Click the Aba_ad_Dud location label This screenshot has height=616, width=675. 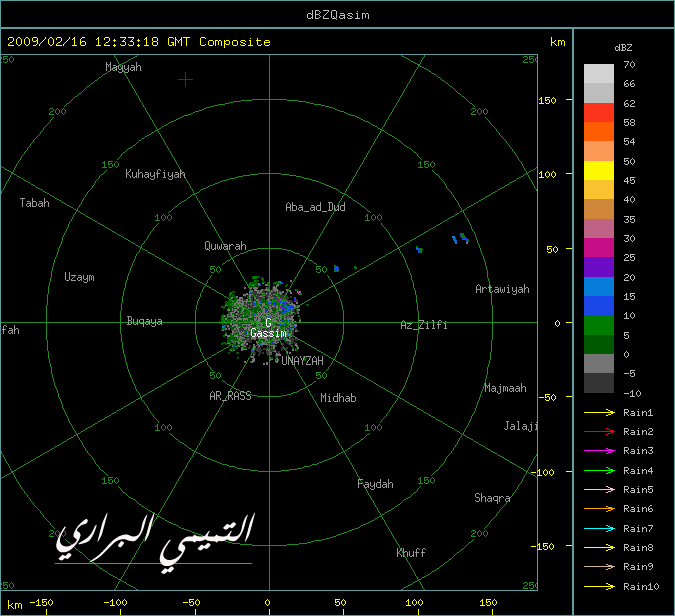(x=316, y=207)
